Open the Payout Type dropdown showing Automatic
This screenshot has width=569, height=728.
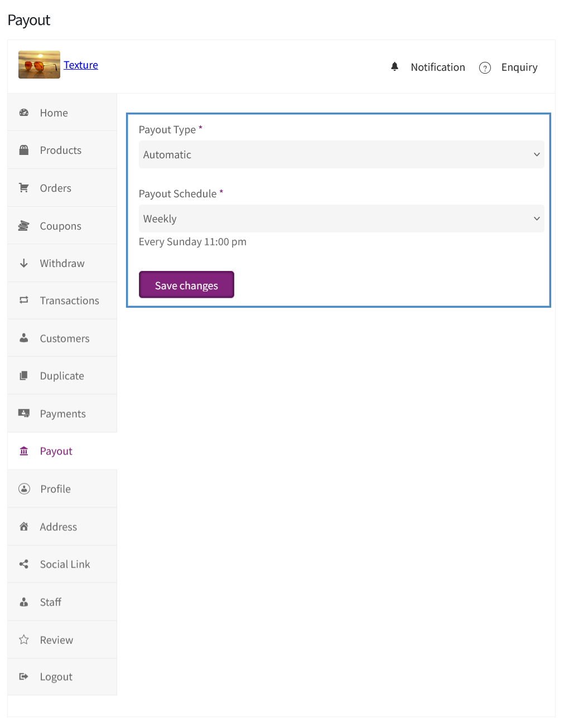pos(341,154)
